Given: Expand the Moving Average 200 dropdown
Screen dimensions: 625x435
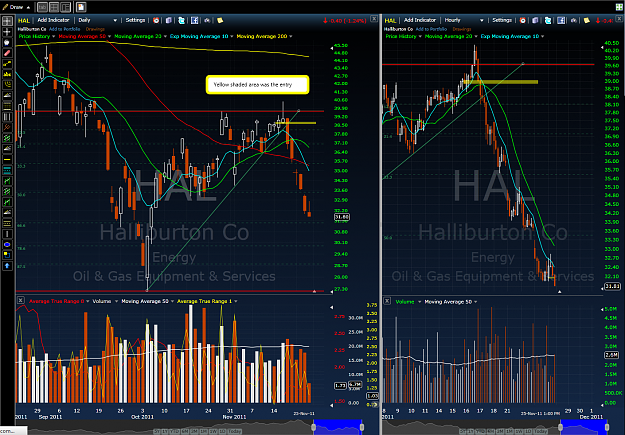Looking at the screenshot, I should [291, 37].
